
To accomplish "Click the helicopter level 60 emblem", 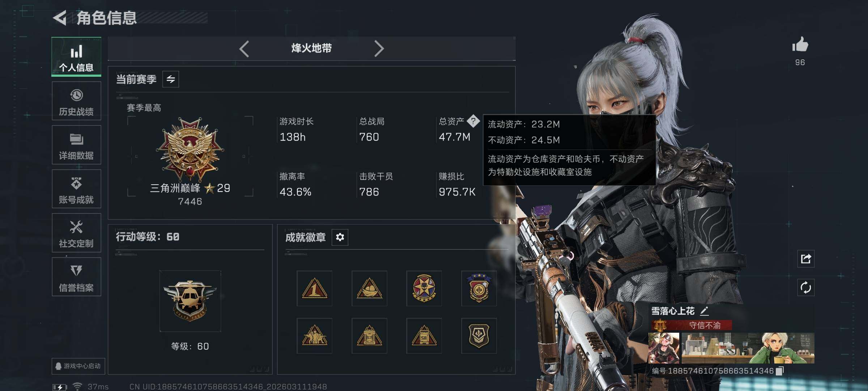I will coord(190,301).
